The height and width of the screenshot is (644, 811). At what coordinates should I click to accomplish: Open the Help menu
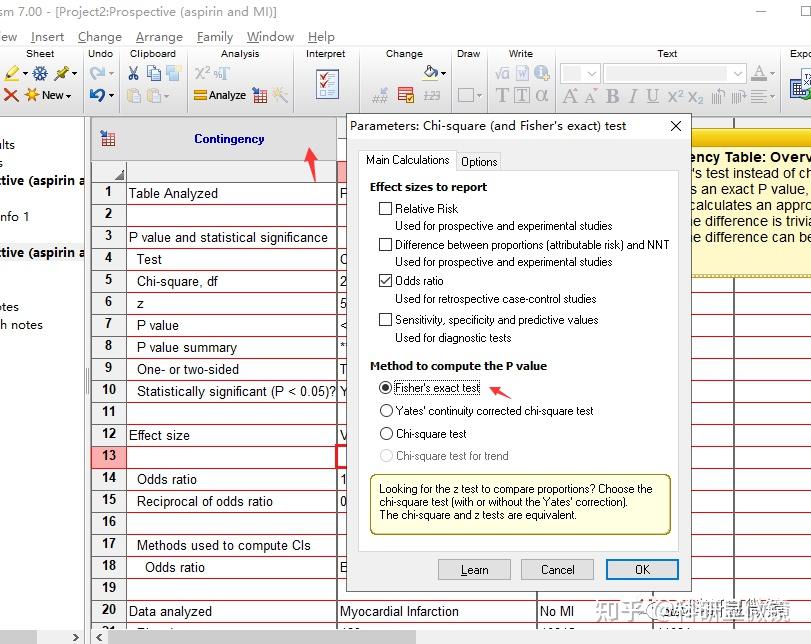(321, 37)
